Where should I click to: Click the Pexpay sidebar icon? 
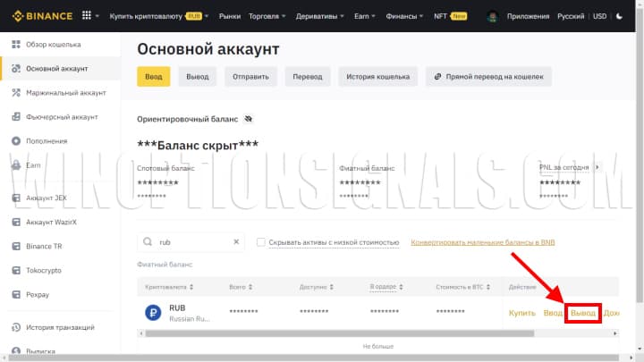(x=16, y=295)
